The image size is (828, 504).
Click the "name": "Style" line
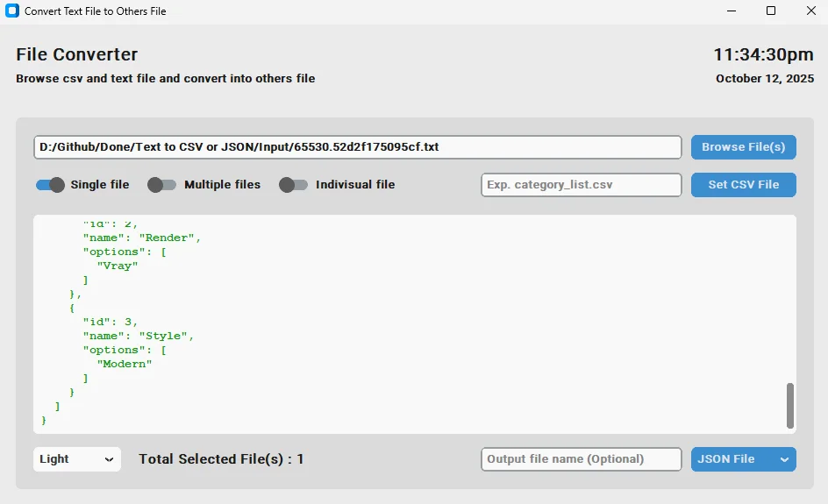click(x=139, y=337)
